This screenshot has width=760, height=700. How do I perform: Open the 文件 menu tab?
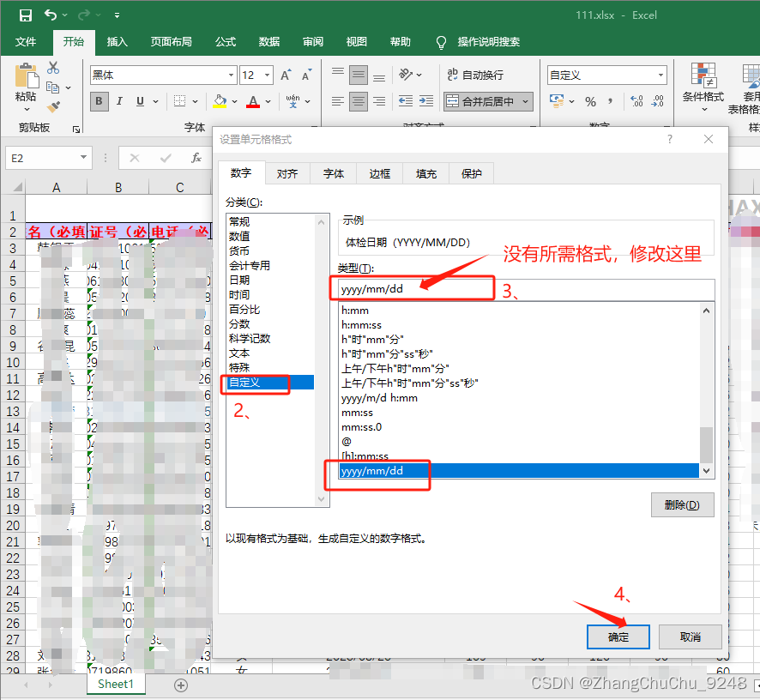tap(26, 42)
